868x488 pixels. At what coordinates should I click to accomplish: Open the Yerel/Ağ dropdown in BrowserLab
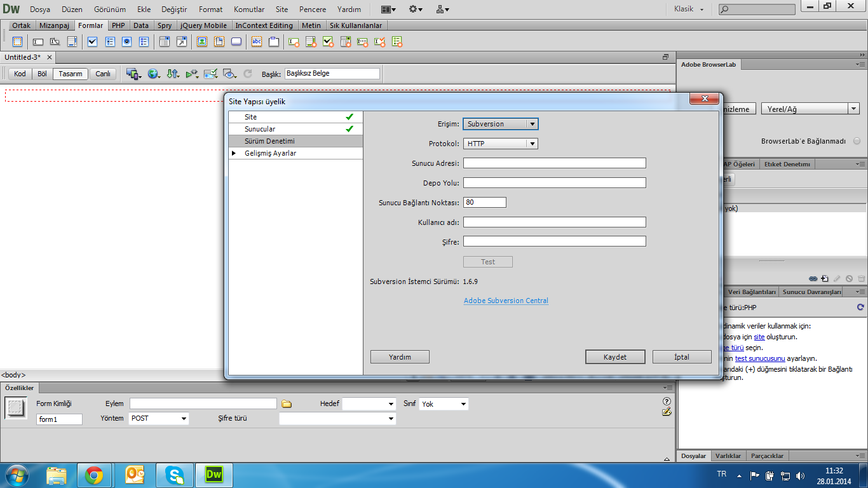coord(810,109)
